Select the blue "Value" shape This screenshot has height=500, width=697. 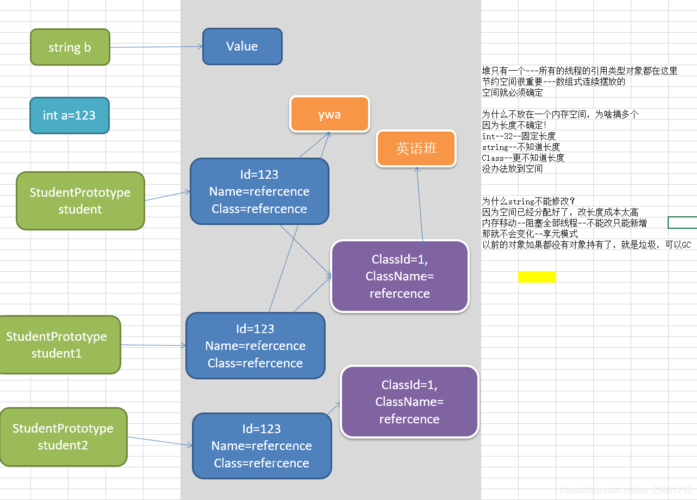coord(242,46)
